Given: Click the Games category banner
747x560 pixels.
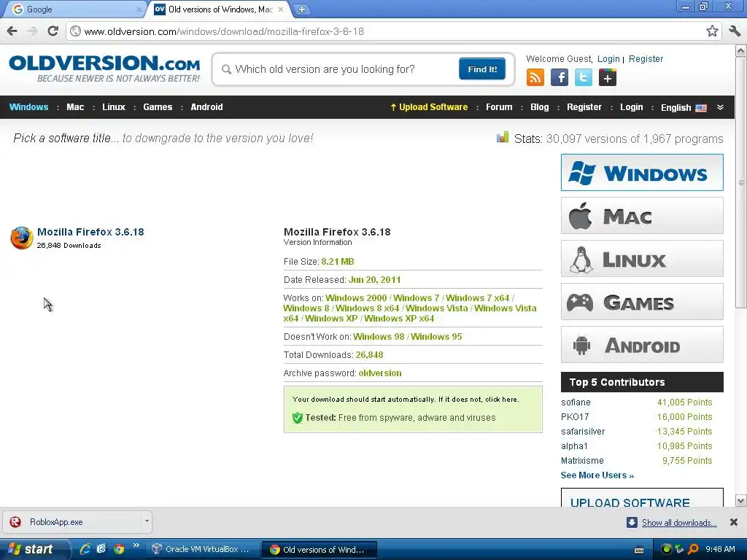Looking at the screenshot, I should tap(642, 302).
